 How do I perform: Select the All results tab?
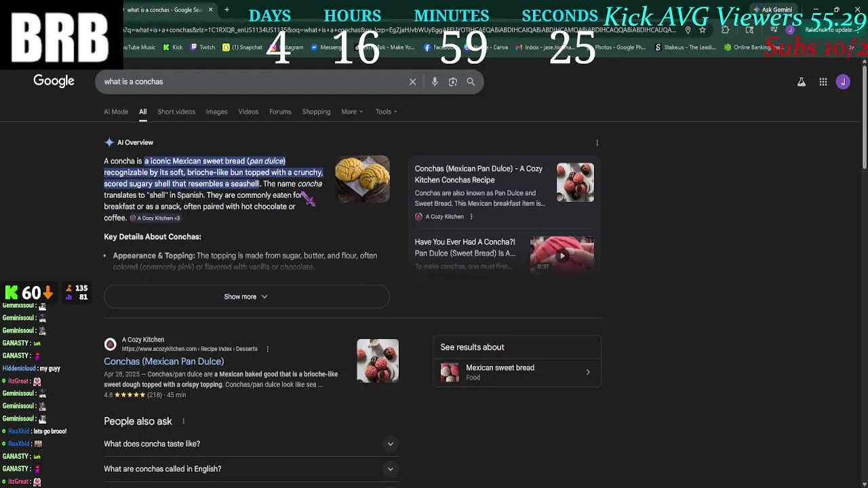pyautogui.click(x=142, y=112)
